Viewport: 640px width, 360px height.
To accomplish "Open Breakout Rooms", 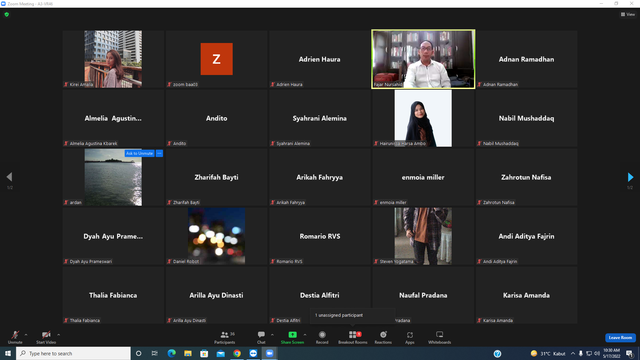I will coord(353,337).
